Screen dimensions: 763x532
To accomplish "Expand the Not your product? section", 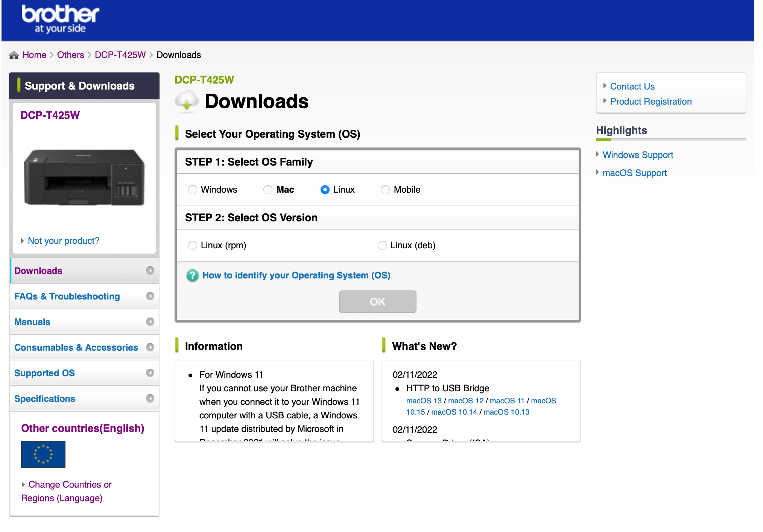I will coord(63,240).
